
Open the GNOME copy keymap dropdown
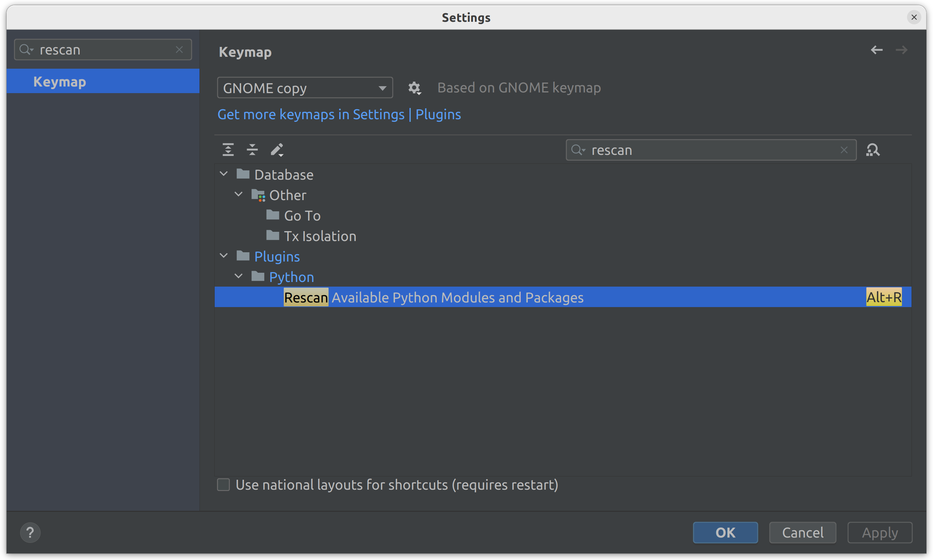[x=305, y=88]
